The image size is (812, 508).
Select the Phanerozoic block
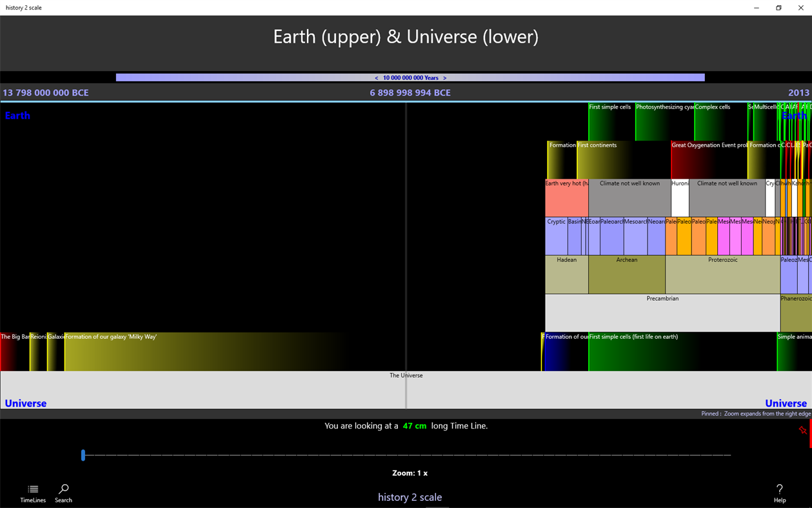point(796,313)
